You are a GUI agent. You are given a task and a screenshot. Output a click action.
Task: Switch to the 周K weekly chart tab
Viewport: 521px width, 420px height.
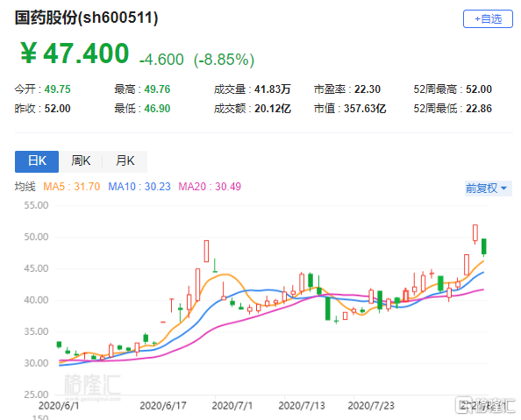click(81, 161)
